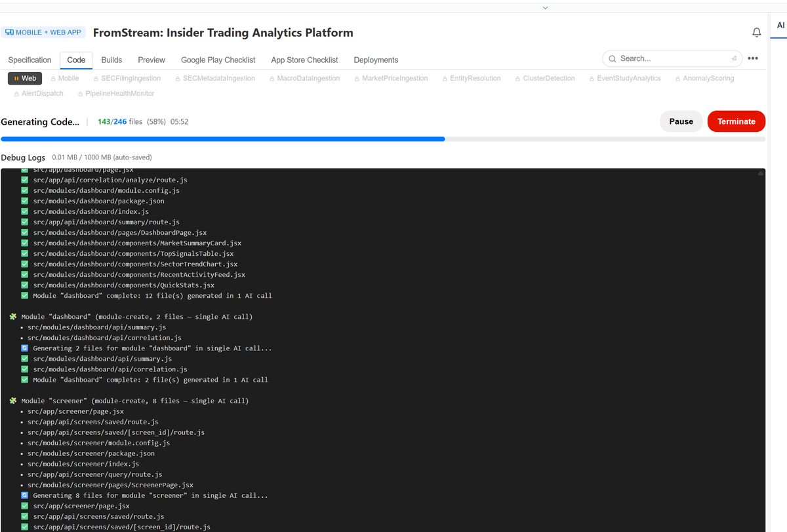Click the blue sync icon by "Generating 8 files"
The height and width of the screenshot is (532, 787).
click(x=25, y=495)
